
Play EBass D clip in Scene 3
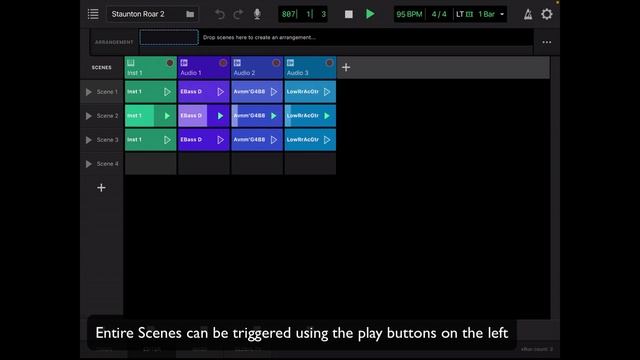tap(220, 140)
